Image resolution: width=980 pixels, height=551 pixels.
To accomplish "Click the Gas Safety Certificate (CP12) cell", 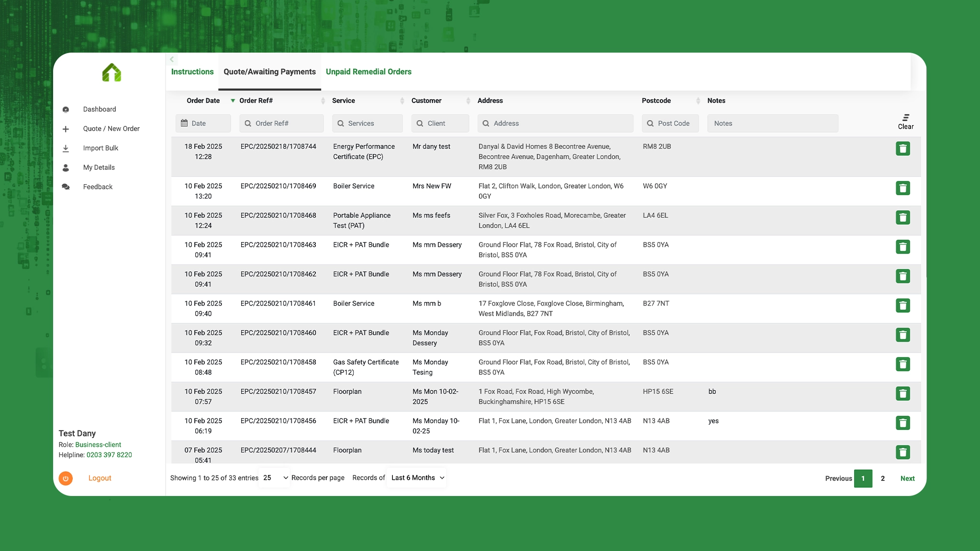I will (x=366, y=367).
